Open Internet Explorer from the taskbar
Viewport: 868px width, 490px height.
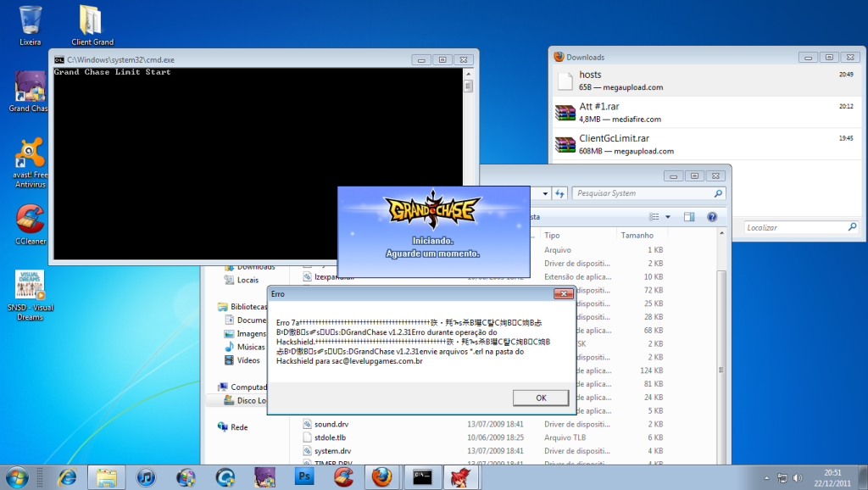click(x=68, y=477)
